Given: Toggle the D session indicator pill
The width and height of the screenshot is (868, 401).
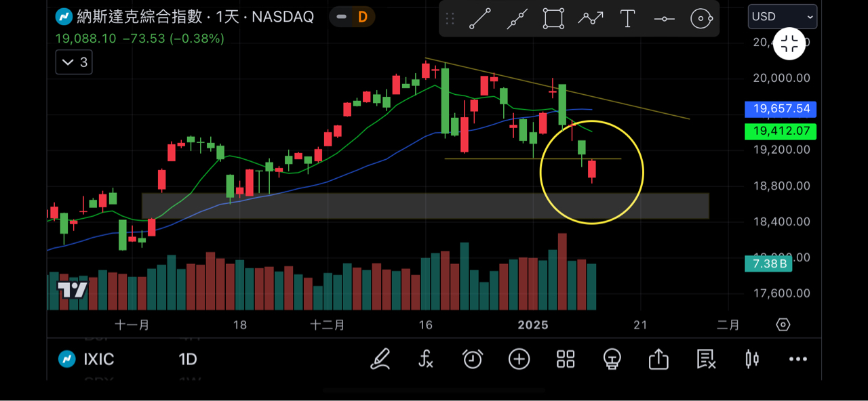Looking at the screenshot, I should click(x=353, y=16).
